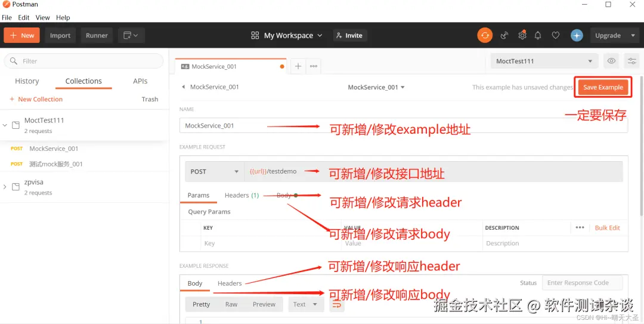Click the workspace grid icon
The width and height of the screenshot is (644, 324).
[255, 35]
